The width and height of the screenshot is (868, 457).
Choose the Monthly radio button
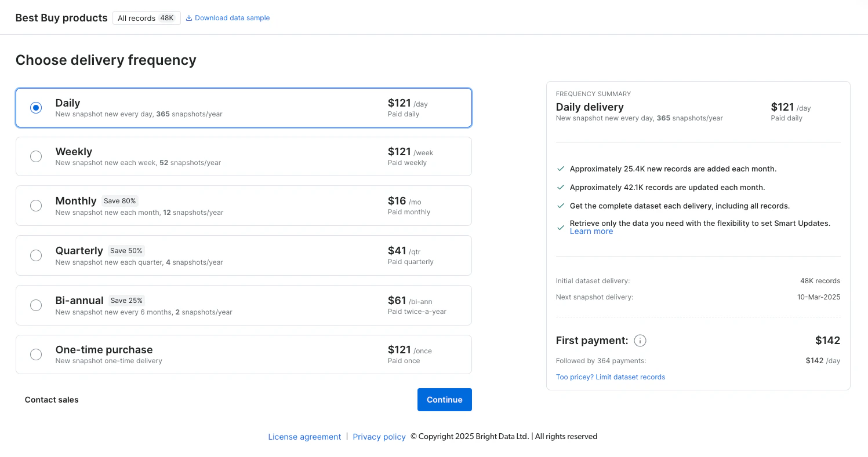[36, 206]
